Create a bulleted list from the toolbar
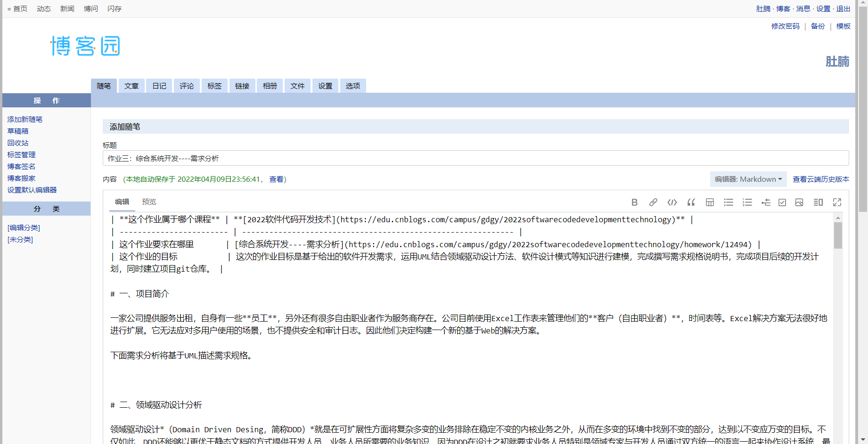This screenshot has width=868, height=444. [x=729, y=202]
